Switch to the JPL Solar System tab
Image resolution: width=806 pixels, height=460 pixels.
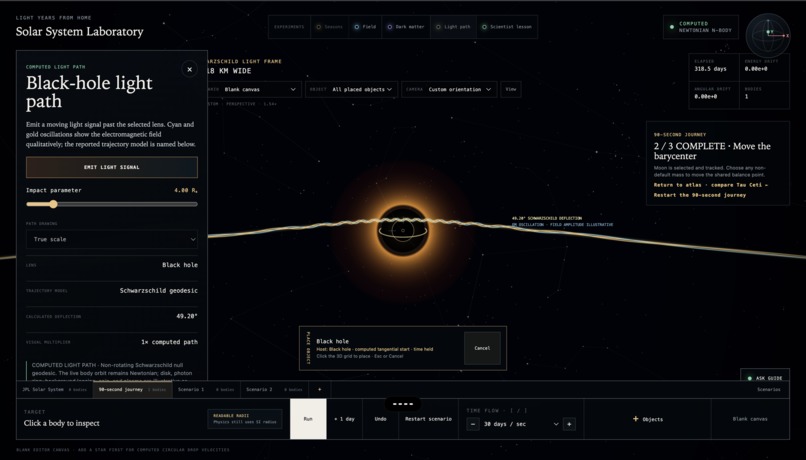54,390
